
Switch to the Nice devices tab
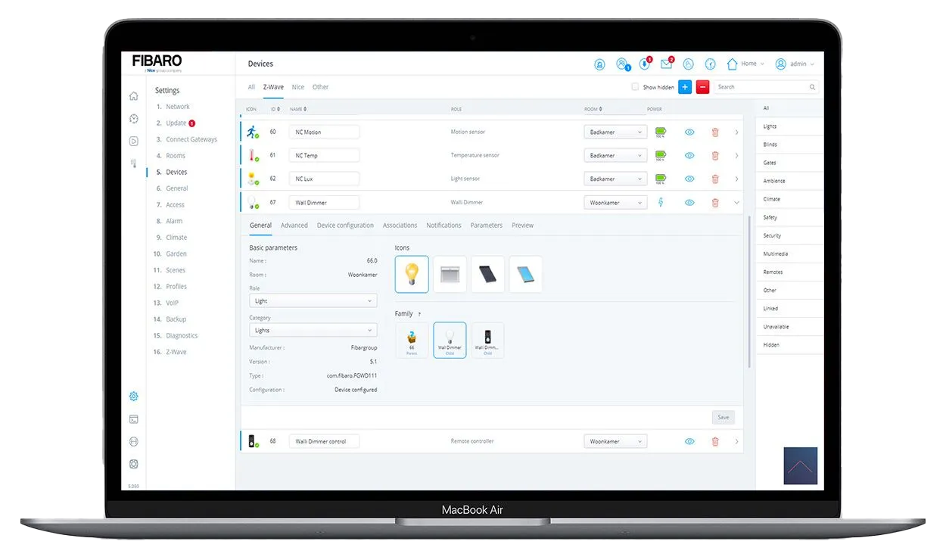point(298,87)
